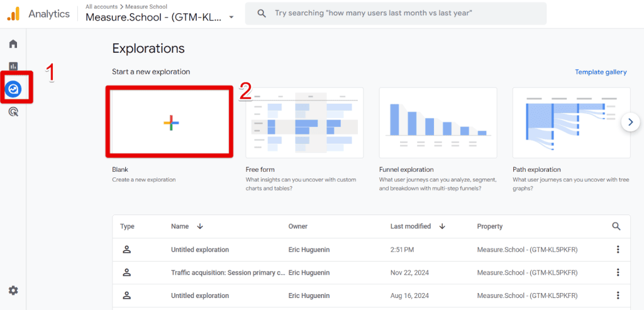
Task: Open the Home icon in sidebar
Action: pos(14,43)
